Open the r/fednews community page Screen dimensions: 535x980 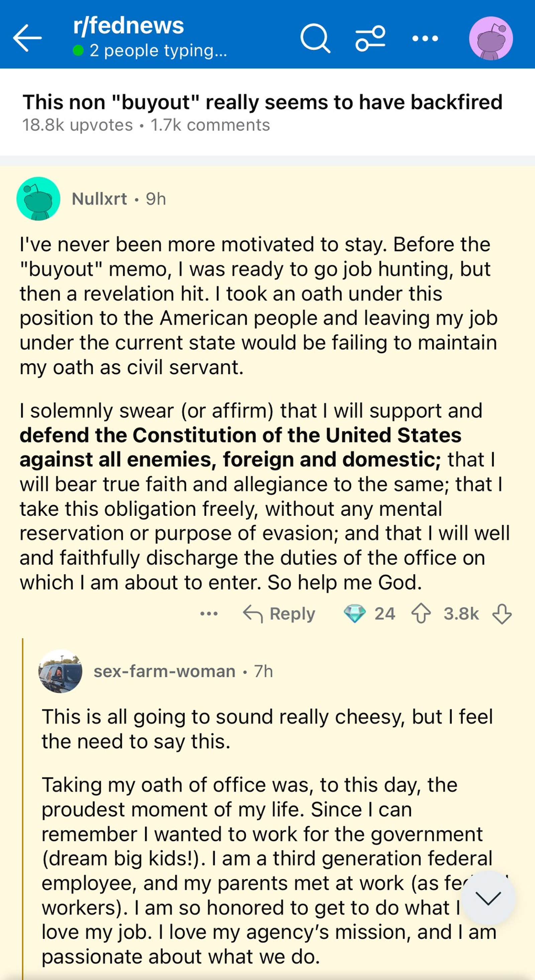pyautogui.click(x=127, y=26)
